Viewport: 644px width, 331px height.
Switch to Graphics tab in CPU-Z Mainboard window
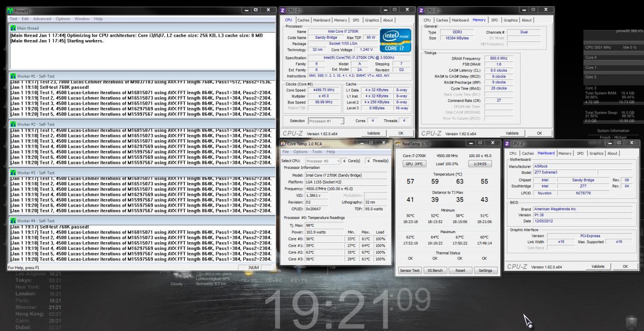click(x=597, y=153)
